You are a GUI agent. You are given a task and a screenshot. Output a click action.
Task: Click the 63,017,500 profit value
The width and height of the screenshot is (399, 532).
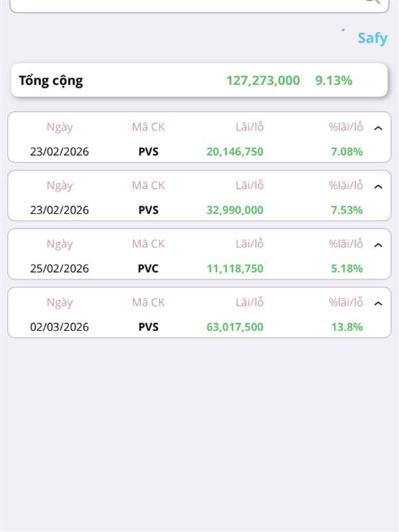[235, 327]
